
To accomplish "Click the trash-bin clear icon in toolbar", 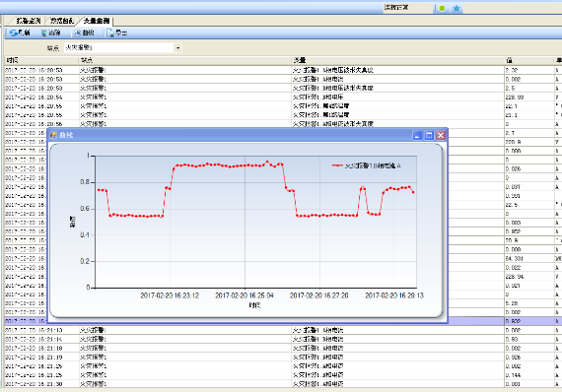I will [x=43, y=33].
